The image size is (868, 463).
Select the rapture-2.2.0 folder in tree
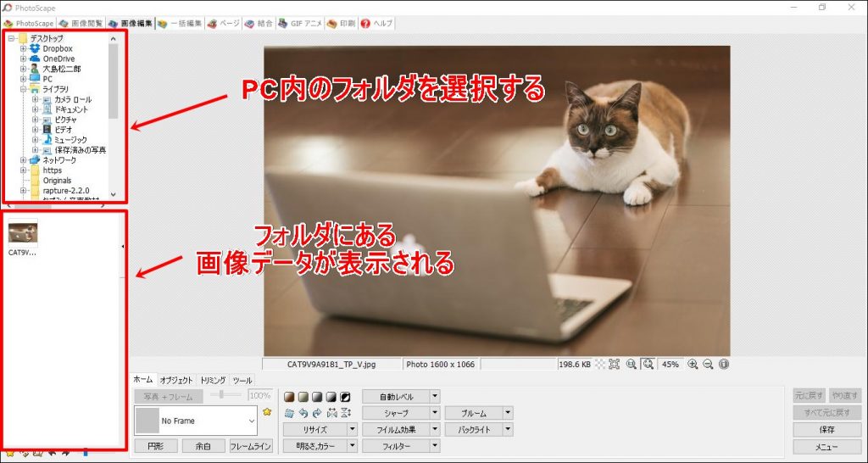[x=66, y=191]
